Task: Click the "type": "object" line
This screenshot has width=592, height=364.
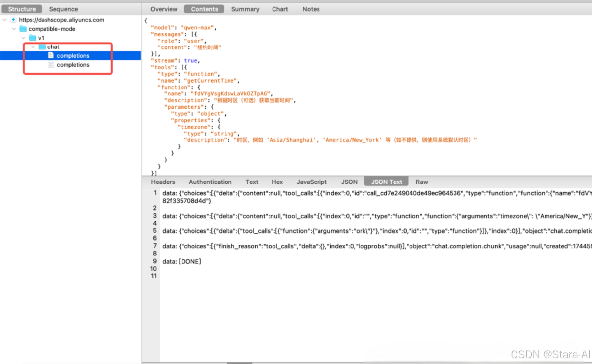Action: point(198,114)
